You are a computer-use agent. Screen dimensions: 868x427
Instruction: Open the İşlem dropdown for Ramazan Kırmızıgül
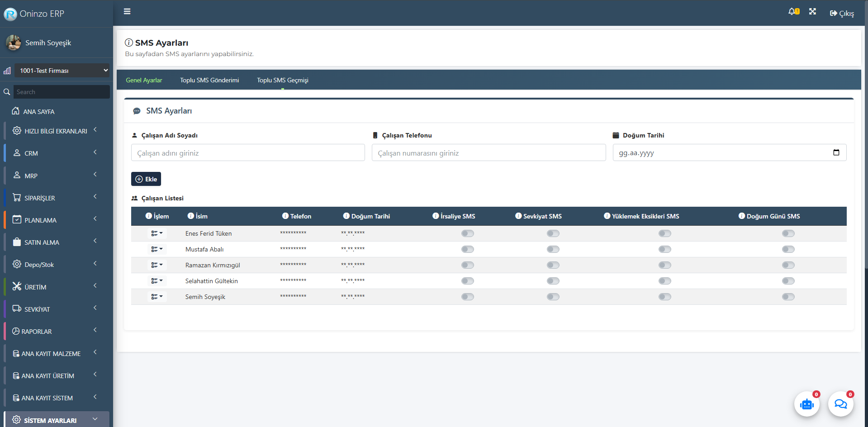[x=157, y=265]
